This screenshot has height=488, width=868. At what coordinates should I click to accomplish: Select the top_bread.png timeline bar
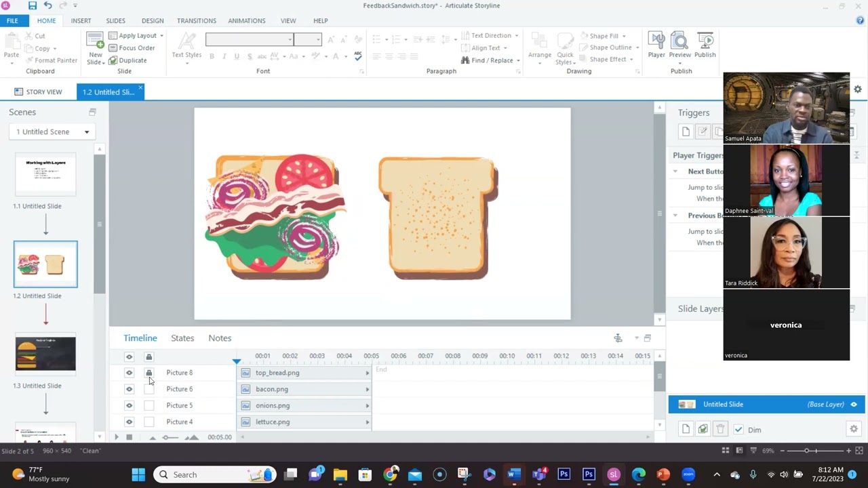point(304,373)
